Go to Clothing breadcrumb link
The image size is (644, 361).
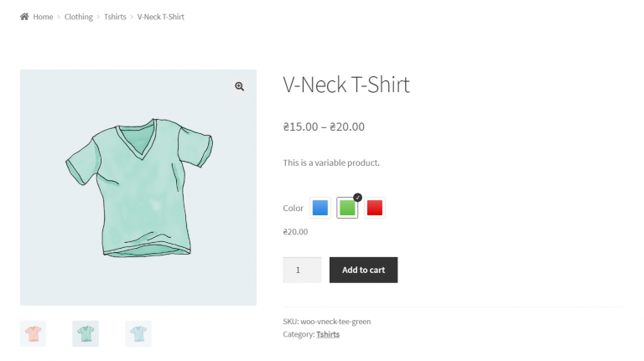79,17
